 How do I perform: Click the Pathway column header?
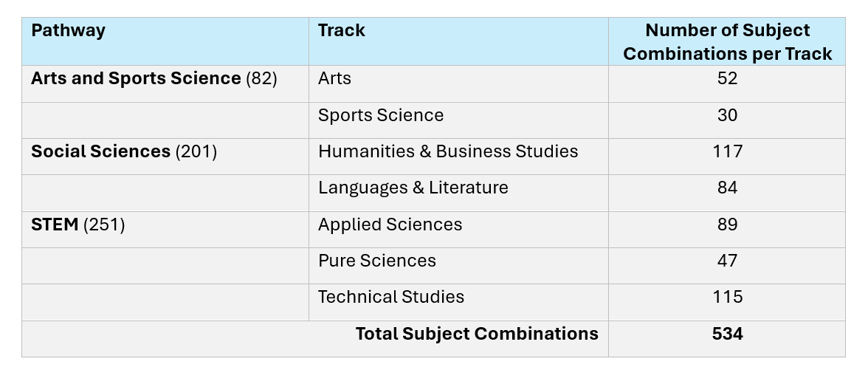point(165,41)
